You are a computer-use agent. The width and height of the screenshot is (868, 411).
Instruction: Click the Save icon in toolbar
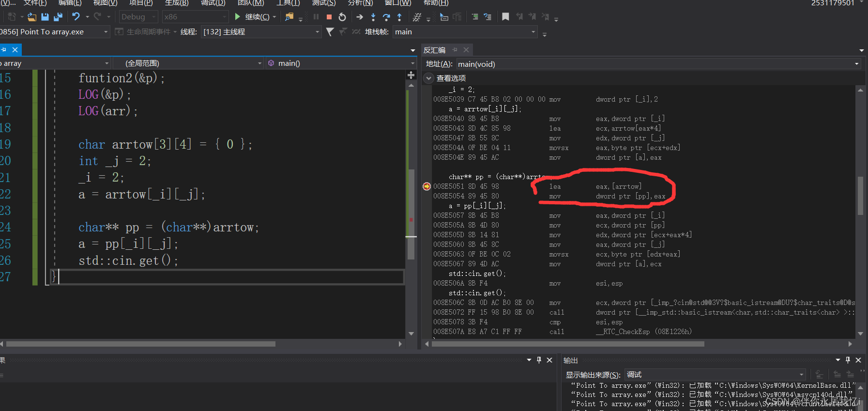(45, 17)
